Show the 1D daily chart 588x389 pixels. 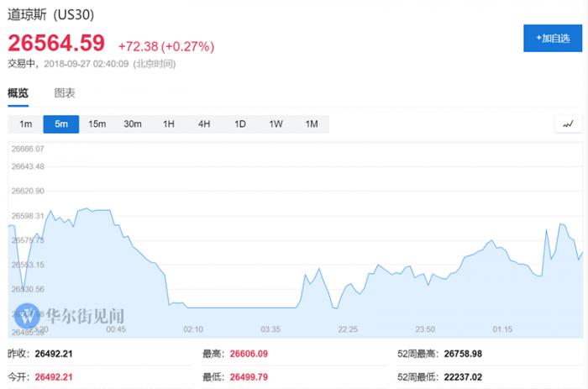(240, 124)
